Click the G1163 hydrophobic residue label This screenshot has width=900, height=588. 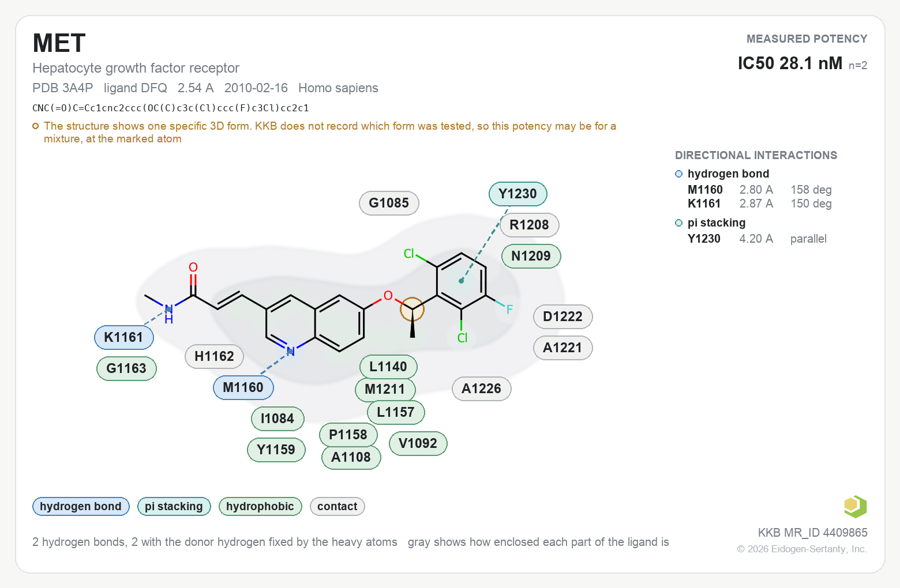click(126, 368)
